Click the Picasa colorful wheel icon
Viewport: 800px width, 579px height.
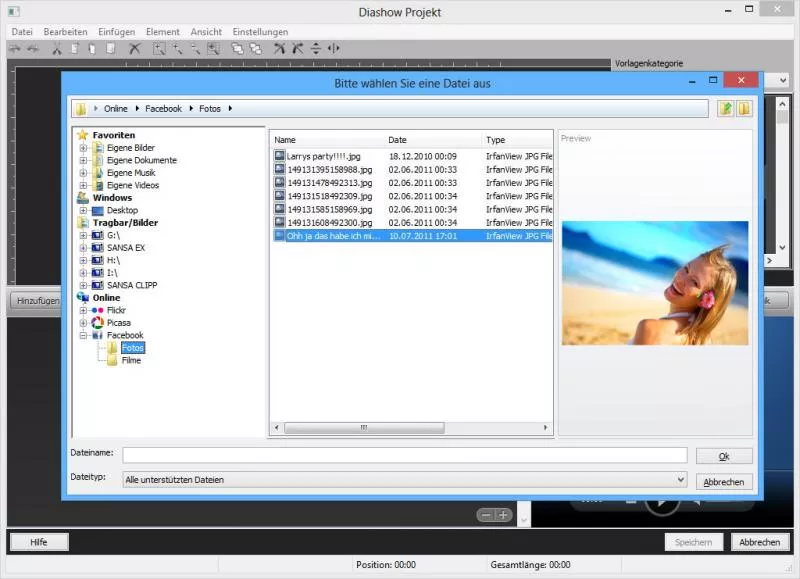(x=97, y=323)
